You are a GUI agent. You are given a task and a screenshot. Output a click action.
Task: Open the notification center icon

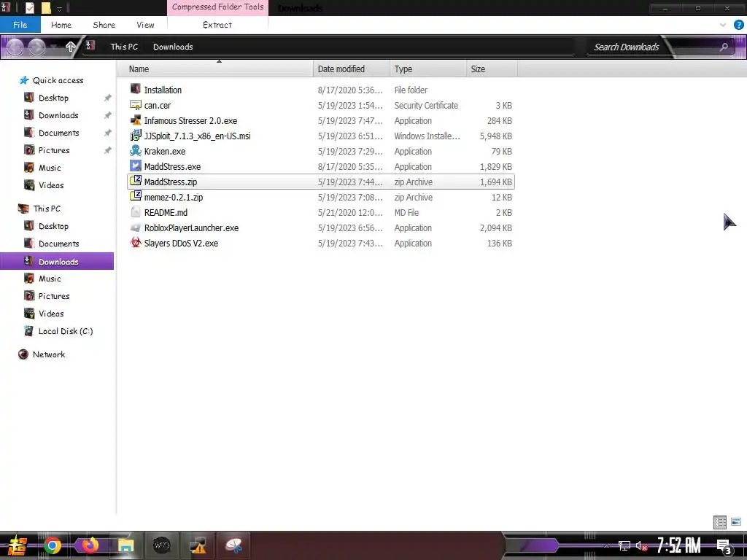coord(724,545)
